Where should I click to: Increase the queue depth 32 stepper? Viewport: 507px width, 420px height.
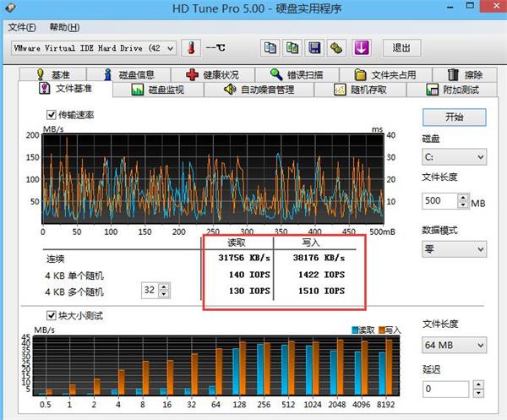pos(164,286)
